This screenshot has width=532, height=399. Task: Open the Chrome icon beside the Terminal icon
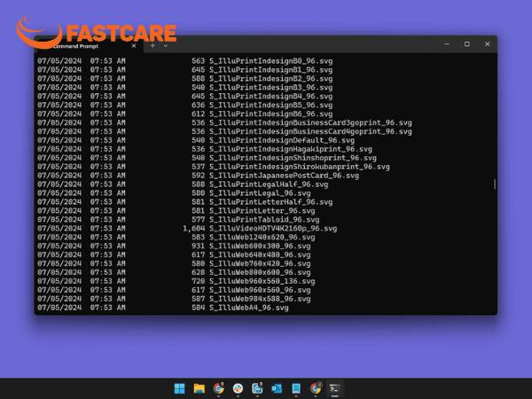[316, 388]
